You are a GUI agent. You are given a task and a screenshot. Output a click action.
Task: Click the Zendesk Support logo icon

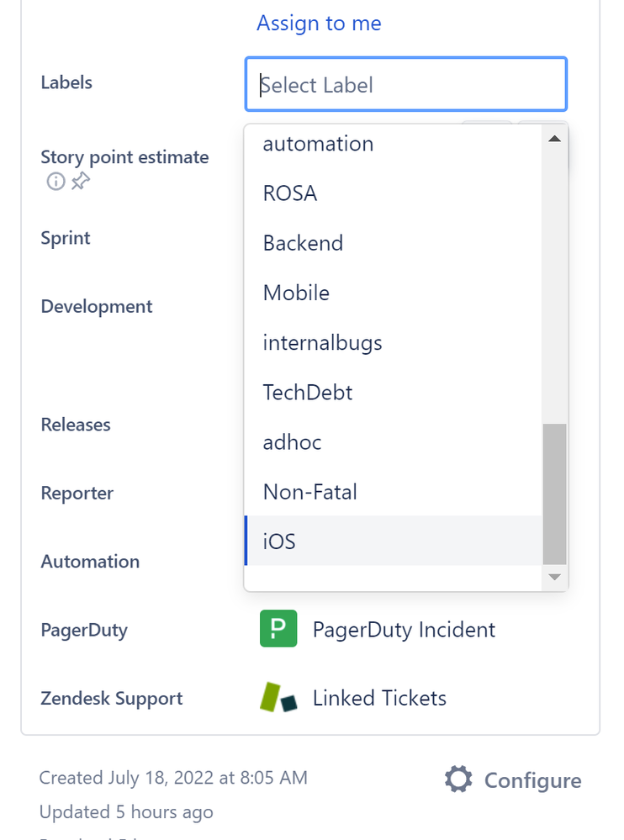point(278,697)
